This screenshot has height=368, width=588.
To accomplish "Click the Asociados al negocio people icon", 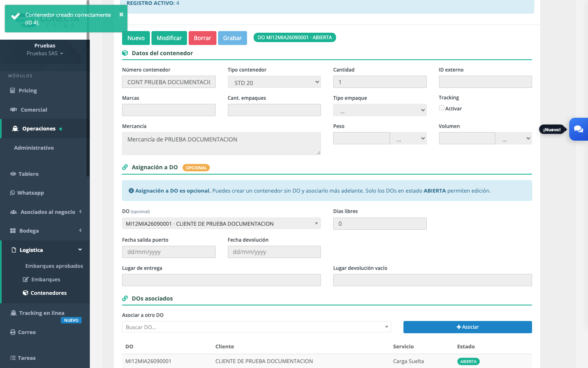I will click(x=13, y=212).
